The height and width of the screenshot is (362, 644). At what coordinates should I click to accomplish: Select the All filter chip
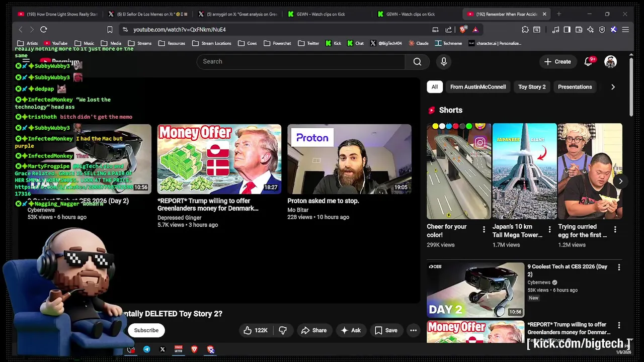(x=435, y=87)
